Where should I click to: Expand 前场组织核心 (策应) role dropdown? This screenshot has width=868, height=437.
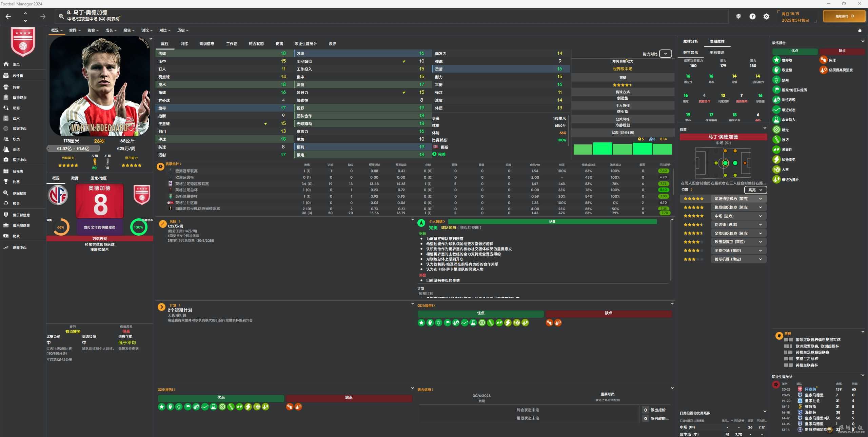tap(738, 199)
